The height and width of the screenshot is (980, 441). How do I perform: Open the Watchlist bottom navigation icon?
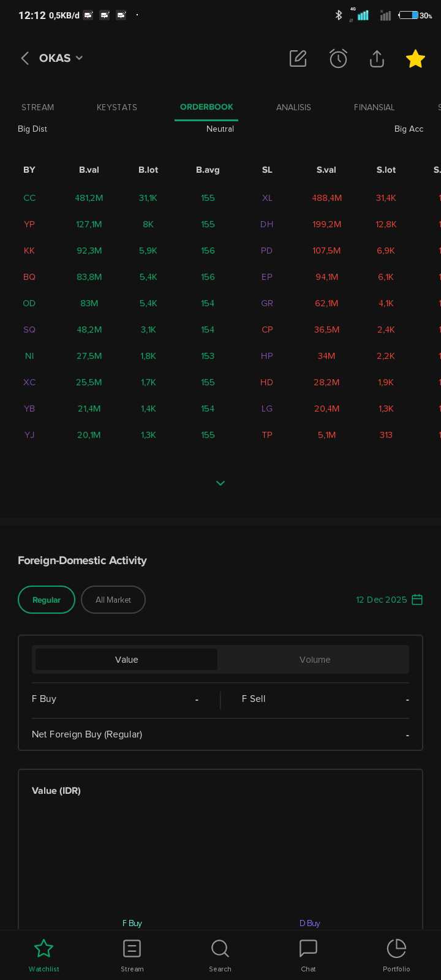coord(44,954)
